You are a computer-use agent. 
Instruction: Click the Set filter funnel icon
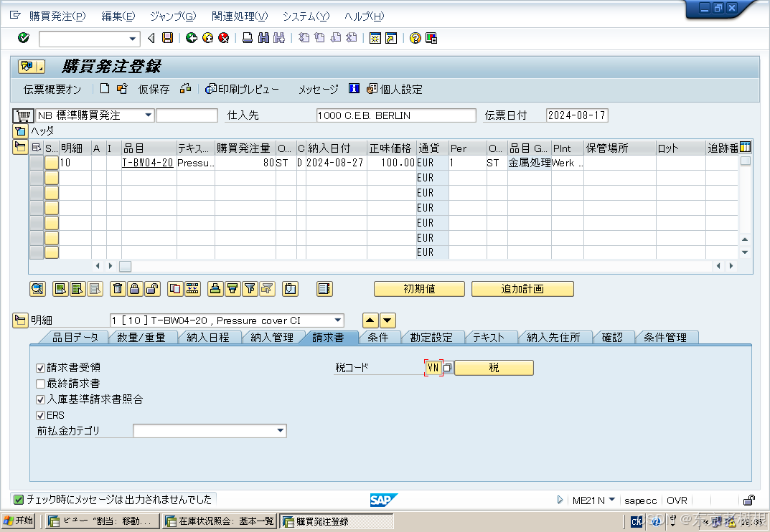(x=250, y=288)
